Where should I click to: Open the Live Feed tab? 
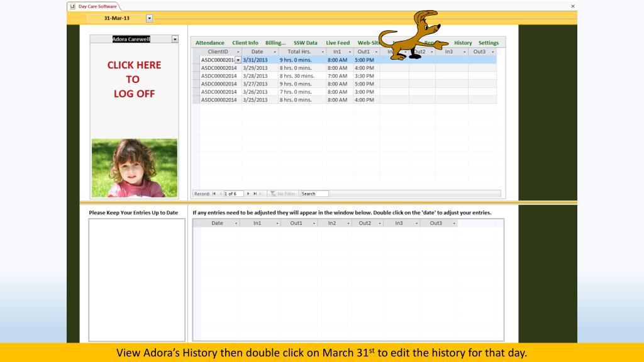tap(338, 43)
